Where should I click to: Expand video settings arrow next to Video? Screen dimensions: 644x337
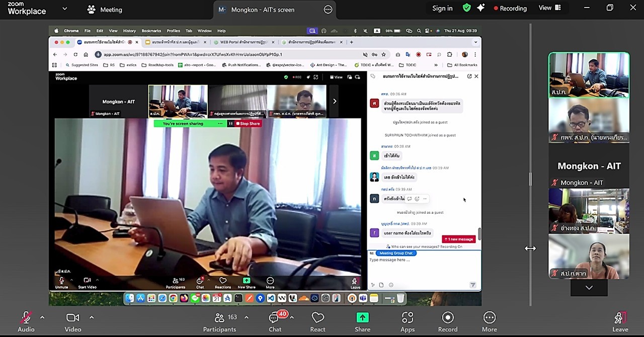[x=92, y=317]
